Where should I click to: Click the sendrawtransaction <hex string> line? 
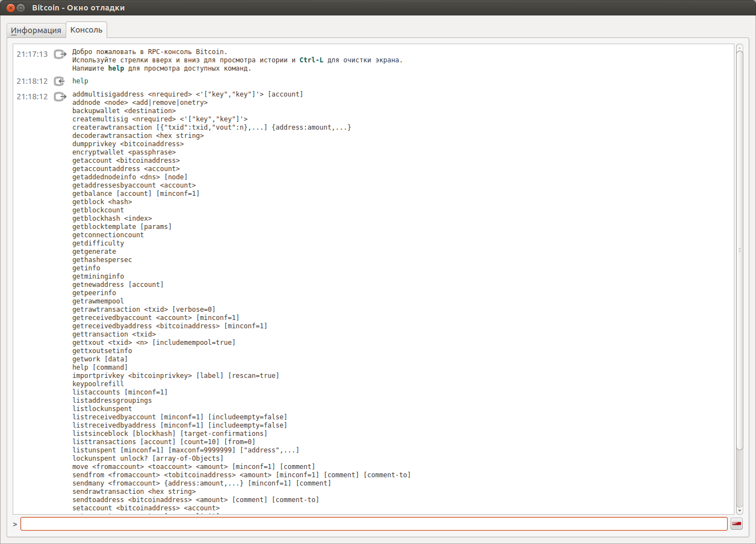tap(134, 492)
